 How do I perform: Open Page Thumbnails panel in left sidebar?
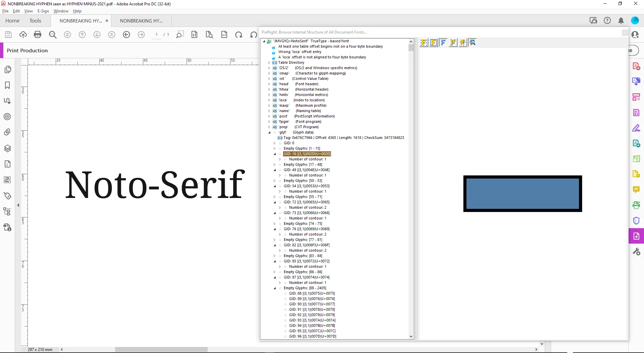pyautogui.click(x=7, y=69)
